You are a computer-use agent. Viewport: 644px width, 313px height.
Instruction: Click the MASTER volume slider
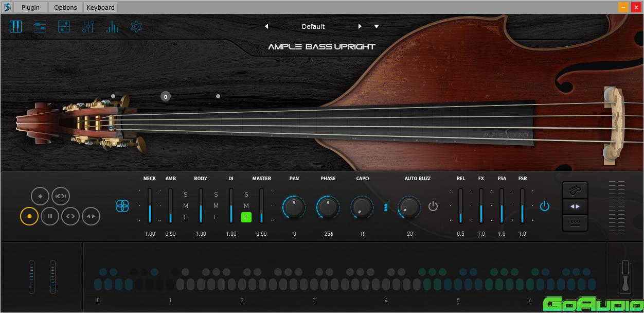coord(261,205)
